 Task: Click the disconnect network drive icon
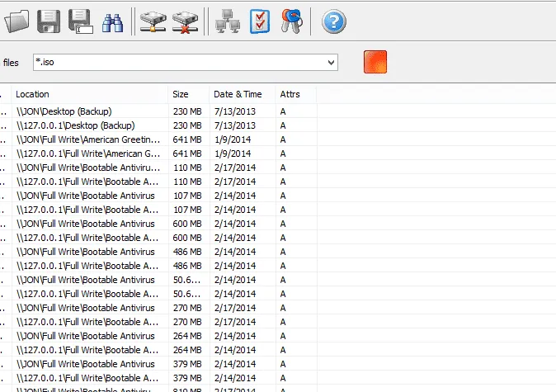click(x=186, y=21)
